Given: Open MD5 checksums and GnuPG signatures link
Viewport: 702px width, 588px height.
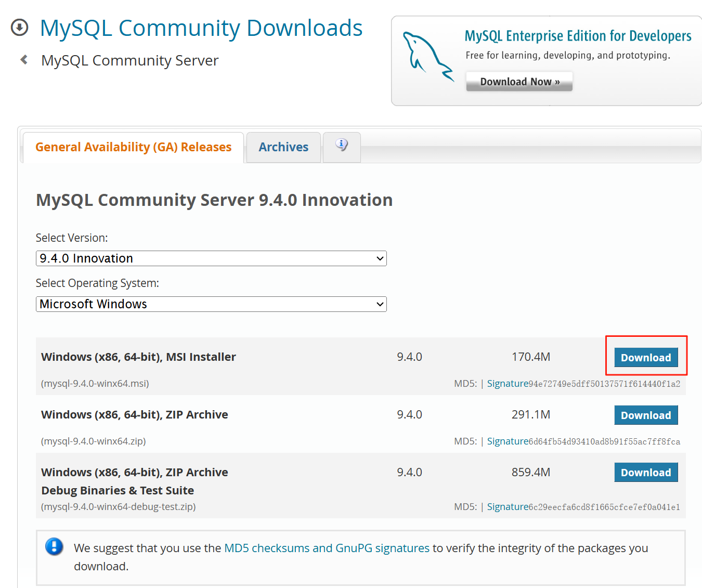Looking at the screenshot, I should coord(327,548).
